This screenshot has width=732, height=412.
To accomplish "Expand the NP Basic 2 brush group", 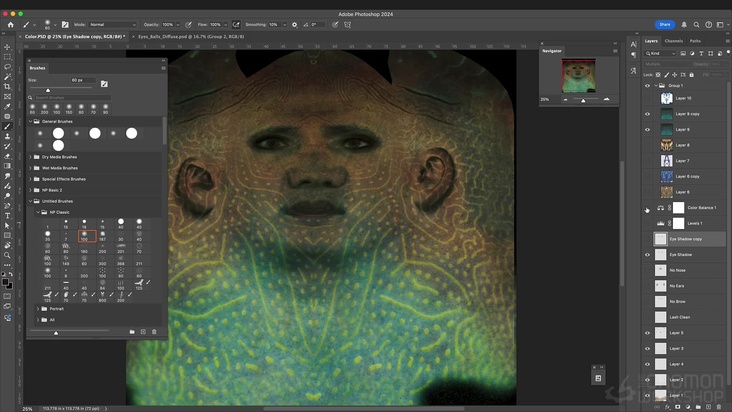I will coord(31,190).
